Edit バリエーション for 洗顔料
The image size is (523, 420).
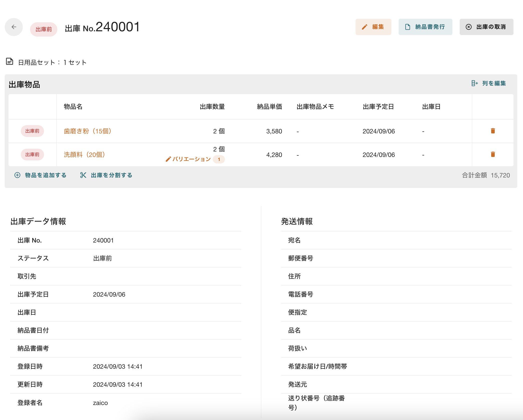pos(188,159)
